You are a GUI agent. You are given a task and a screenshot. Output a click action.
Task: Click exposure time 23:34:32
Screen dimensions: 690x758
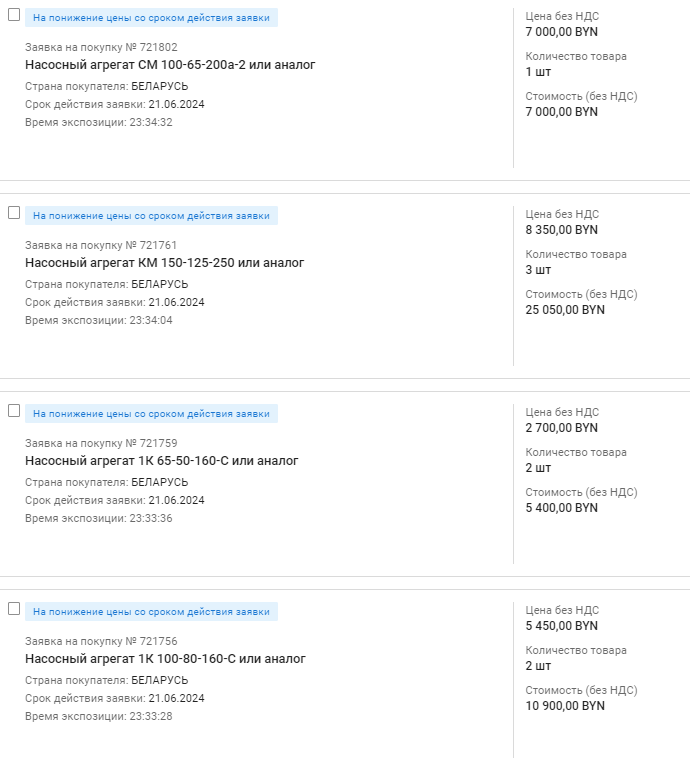[x=151, y=123]
